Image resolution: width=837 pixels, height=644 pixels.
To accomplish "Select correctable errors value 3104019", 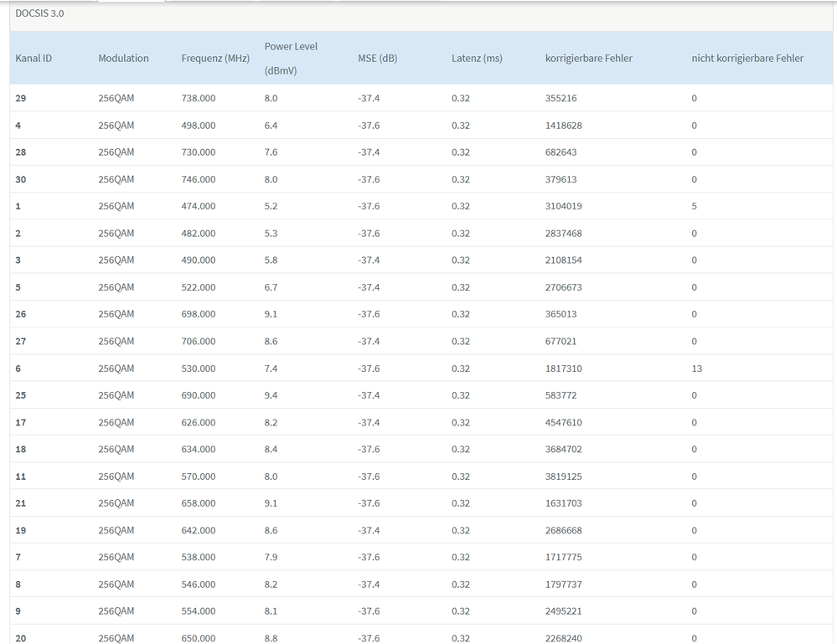I will pos(564,206).
